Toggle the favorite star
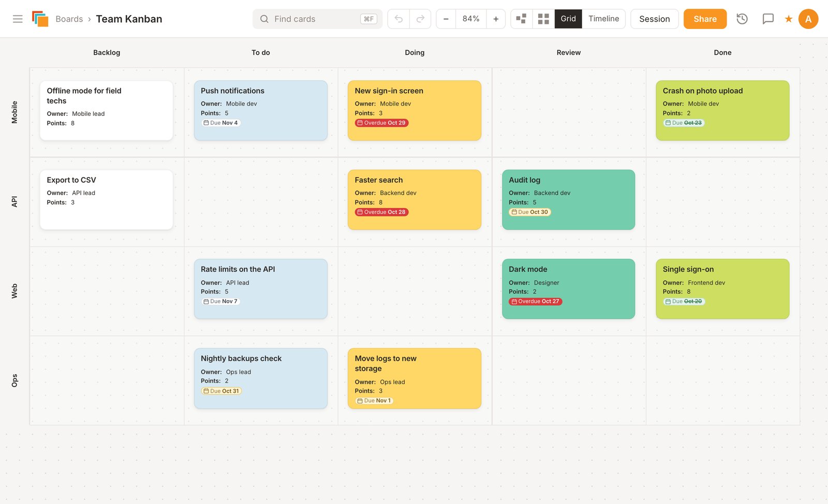 [789, 19]
